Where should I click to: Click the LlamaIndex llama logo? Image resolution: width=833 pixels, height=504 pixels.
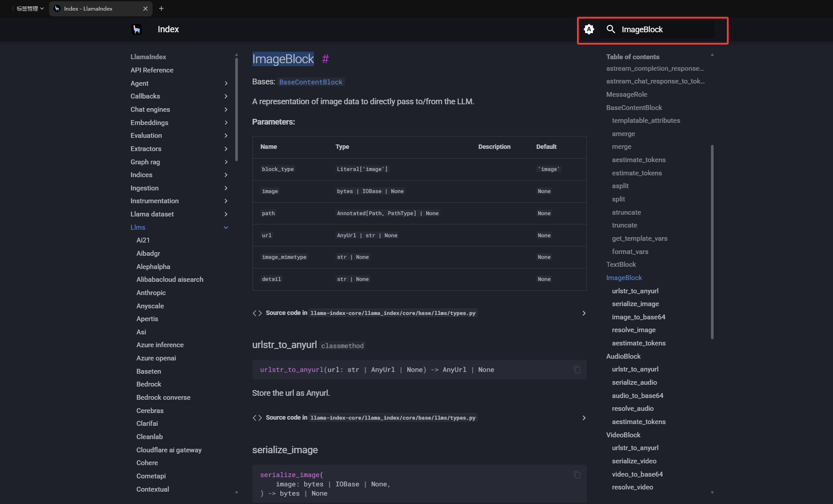(x=137, y=29)
